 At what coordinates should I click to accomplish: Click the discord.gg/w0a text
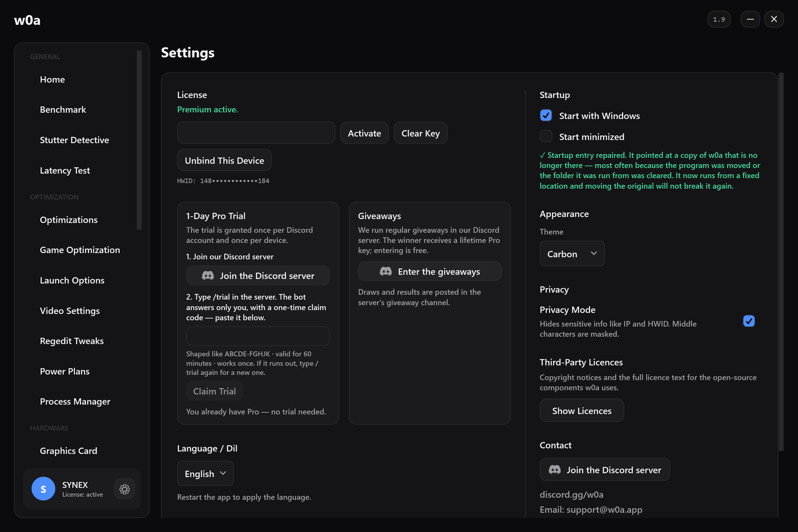pos(572,495)
